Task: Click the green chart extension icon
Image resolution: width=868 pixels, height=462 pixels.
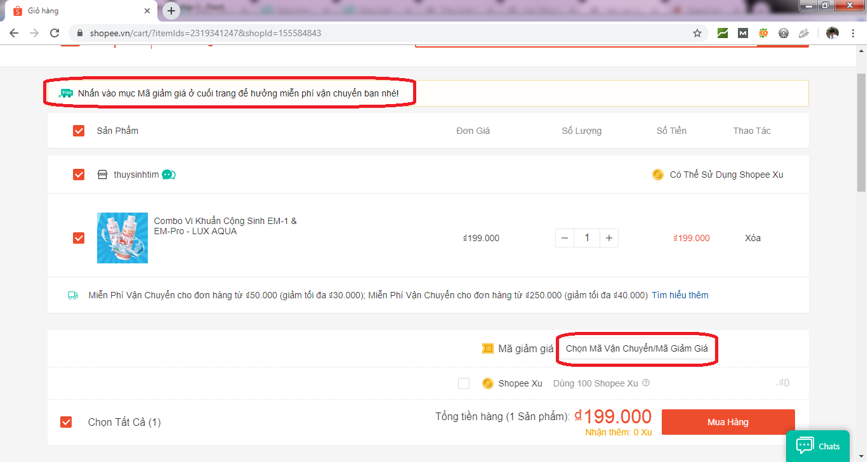Action: point(723,33)
